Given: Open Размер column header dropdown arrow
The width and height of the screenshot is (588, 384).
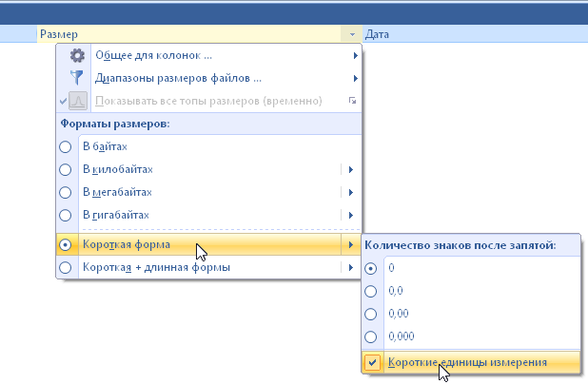Looking at the screenshot, I should pos(352,34).
